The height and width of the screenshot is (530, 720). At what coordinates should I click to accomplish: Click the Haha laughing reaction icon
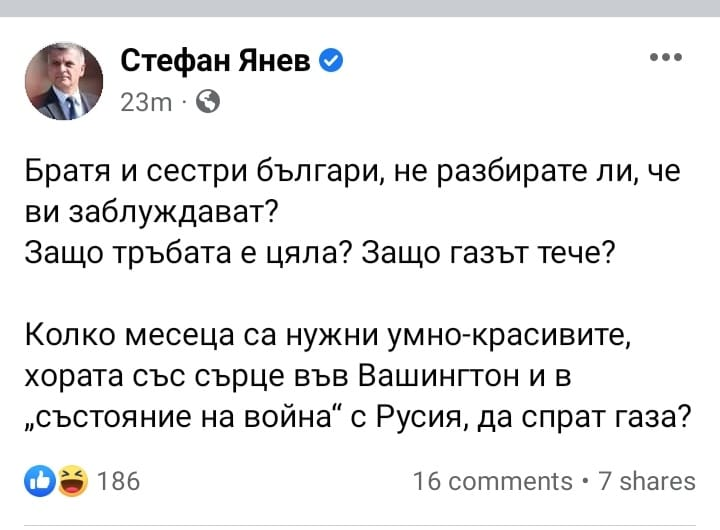point(71,481)
